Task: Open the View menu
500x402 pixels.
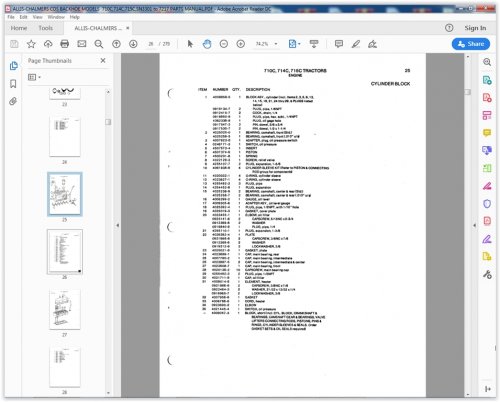Action: (x=37, y=17)
